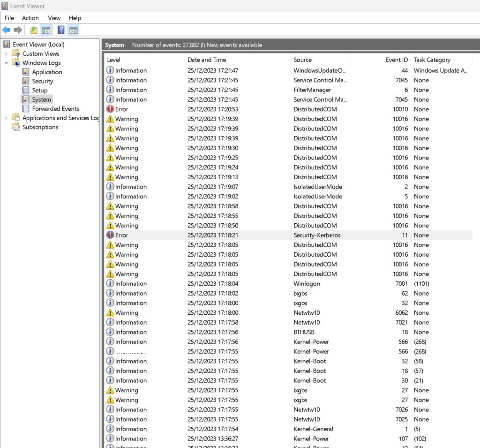The width and height of the screenshot is (480, 448).
Task: Open the Help question mark icon
Action: [x=61, y=30]
